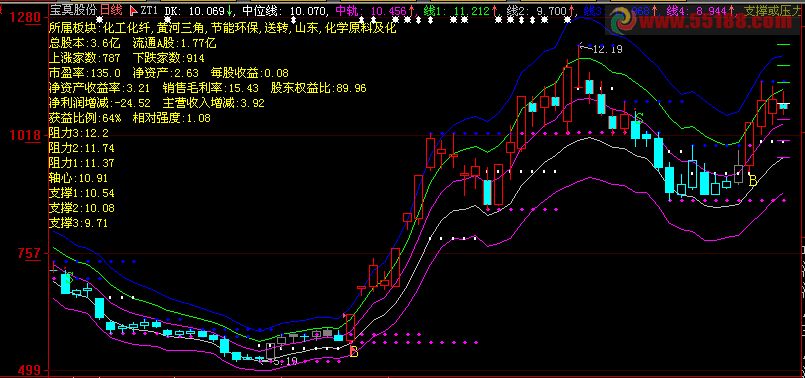
Task: Click the 5.19 low price marker
Action: coord(285,362)
